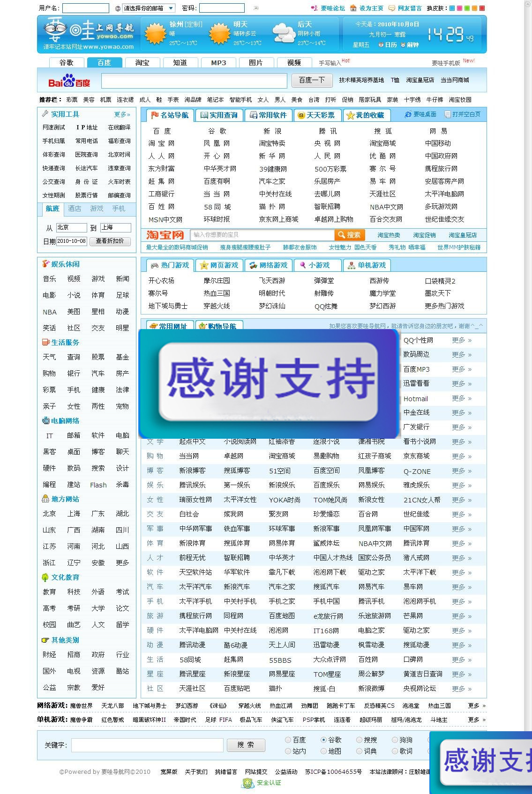This screenshot has width=532, height=794.
Task: Select the 歌词 radio button
Action: (x=395, y=751)
